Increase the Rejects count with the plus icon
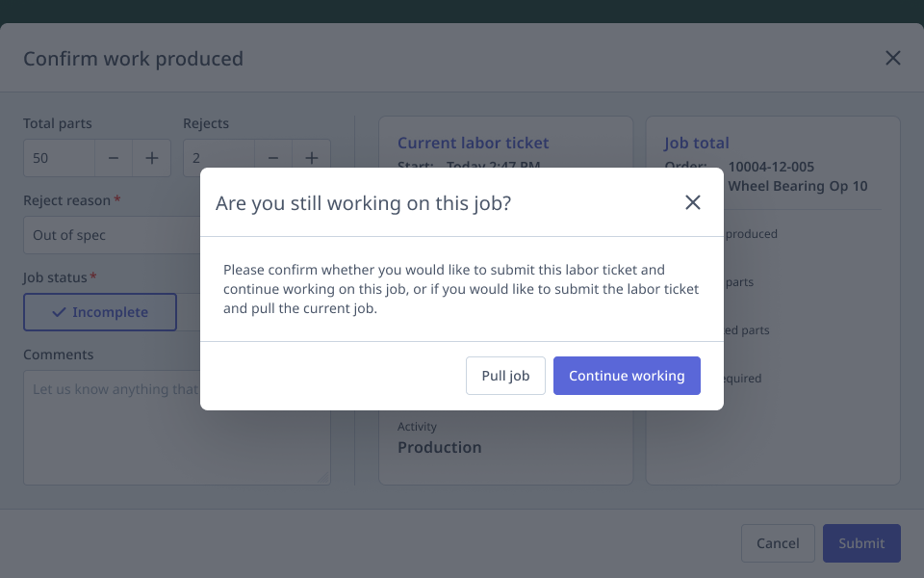This screenshot has height=578, width=924. click(x=311, y=157)
